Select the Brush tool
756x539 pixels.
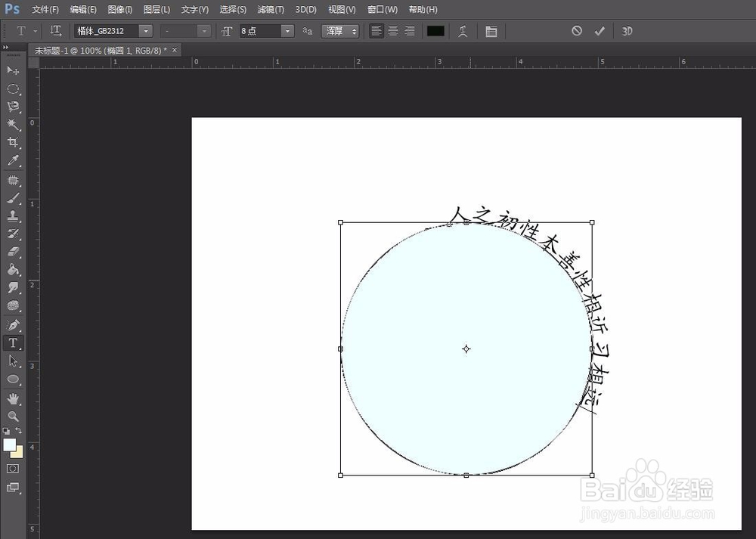(x=13, y=198)
